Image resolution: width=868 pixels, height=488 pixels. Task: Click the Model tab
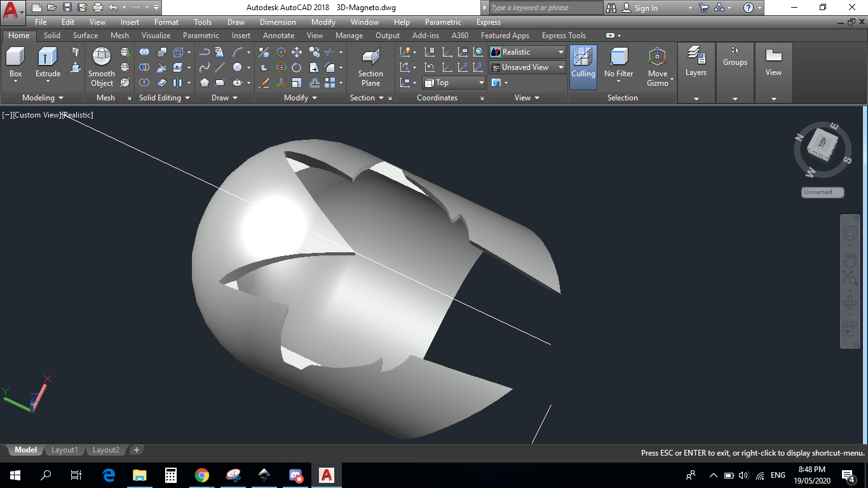click(25, 450)
